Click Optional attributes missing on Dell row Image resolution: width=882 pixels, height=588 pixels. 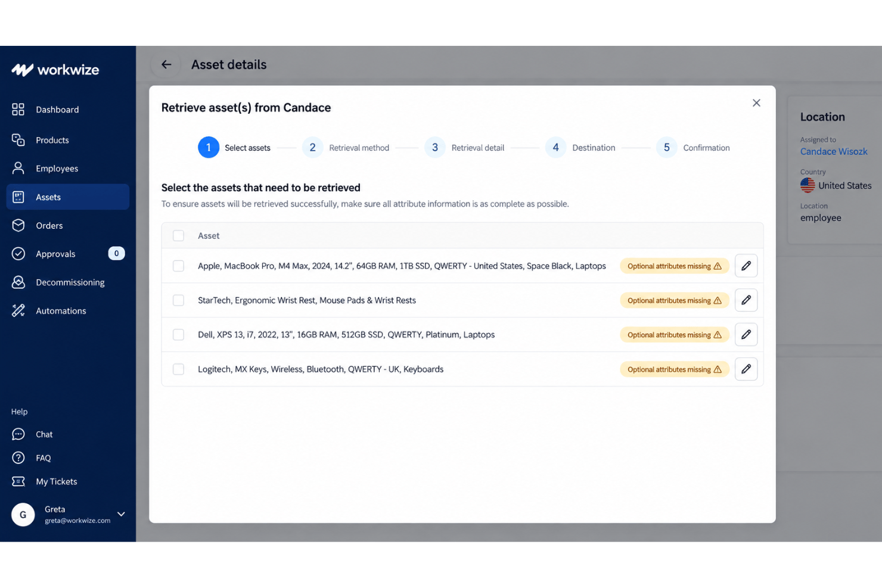pyautogui.click(x=675, y=335)
